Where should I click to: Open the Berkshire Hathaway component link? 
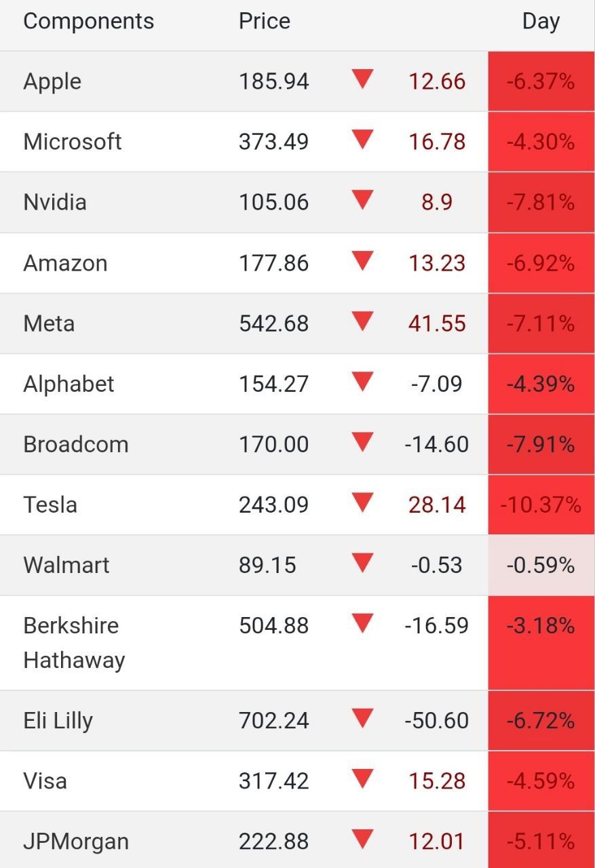73,642
